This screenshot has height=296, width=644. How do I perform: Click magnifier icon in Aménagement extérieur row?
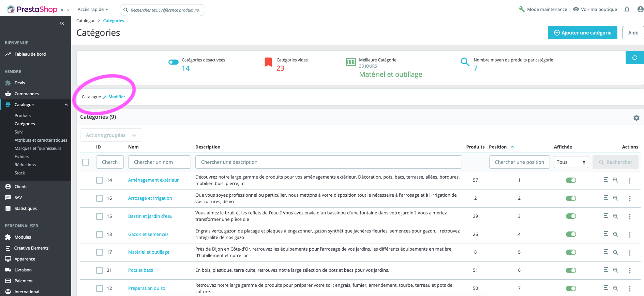pos(615,180)
